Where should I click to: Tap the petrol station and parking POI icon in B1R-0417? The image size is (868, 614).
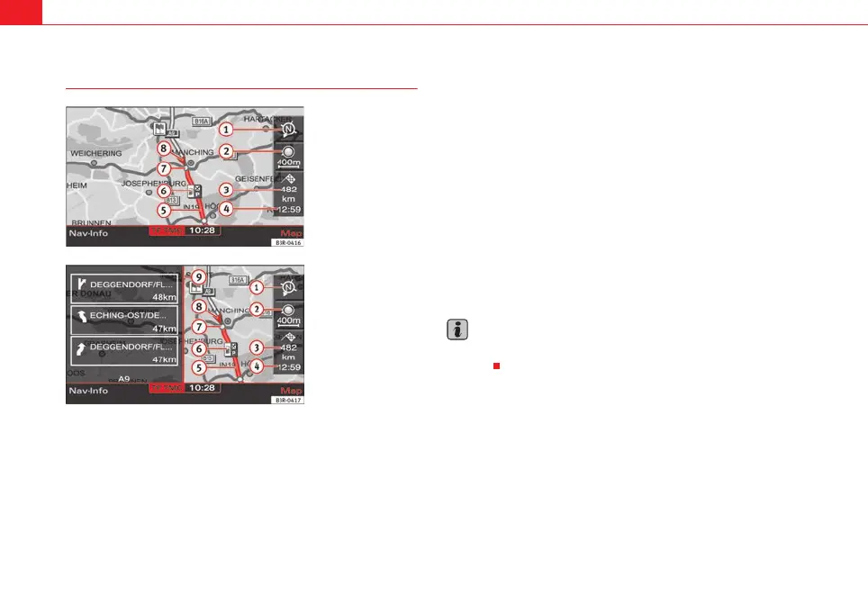[231, 349]
